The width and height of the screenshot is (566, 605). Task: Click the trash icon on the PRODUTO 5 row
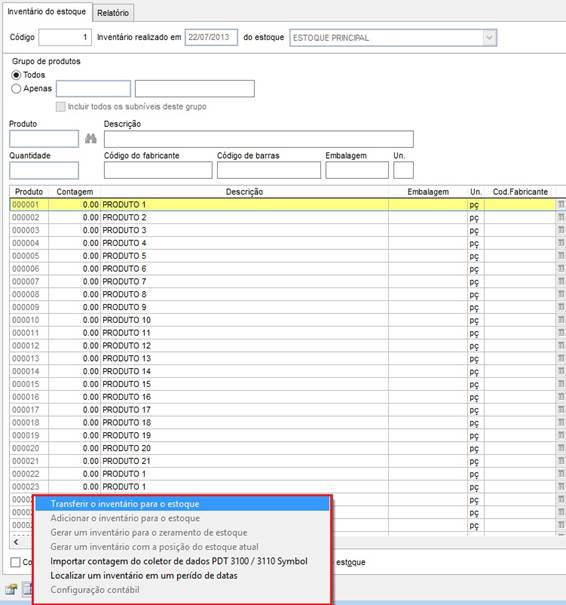tap(561, 256)
